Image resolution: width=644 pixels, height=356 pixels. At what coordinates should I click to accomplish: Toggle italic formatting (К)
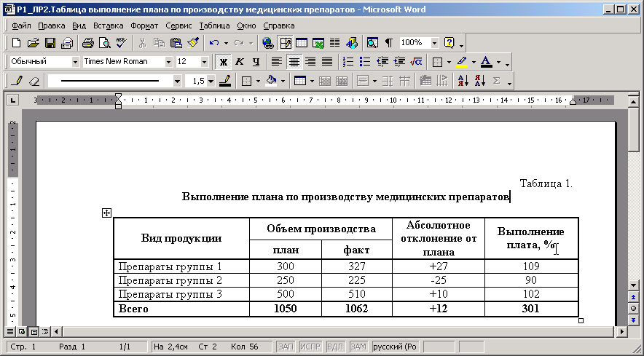coord(240,62)
